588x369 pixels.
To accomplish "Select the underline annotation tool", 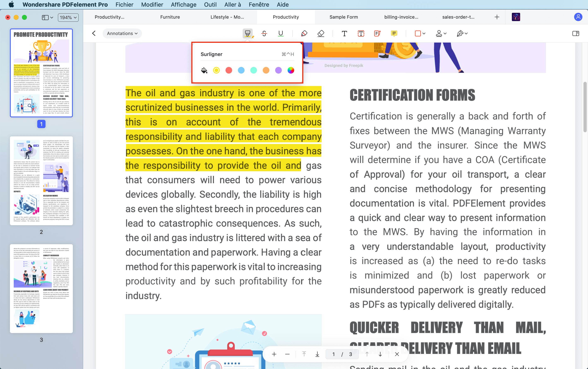I will pyautogui.click(x=280, y=33).
